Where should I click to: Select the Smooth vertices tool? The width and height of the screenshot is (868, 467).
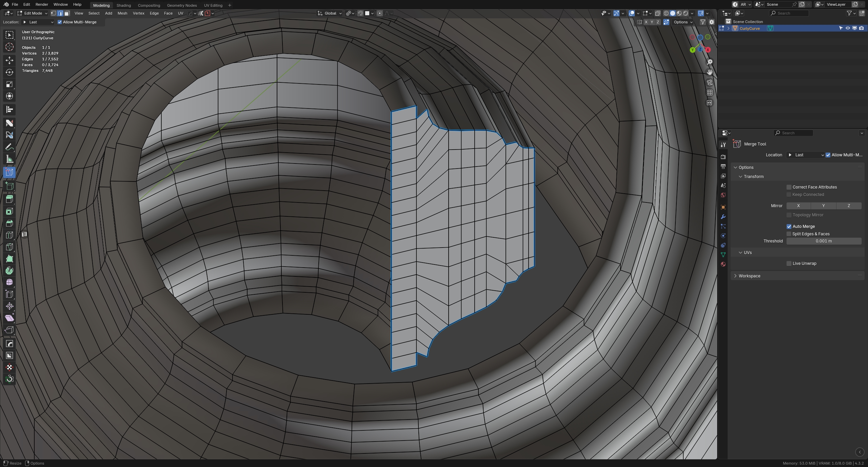[9, 283]
